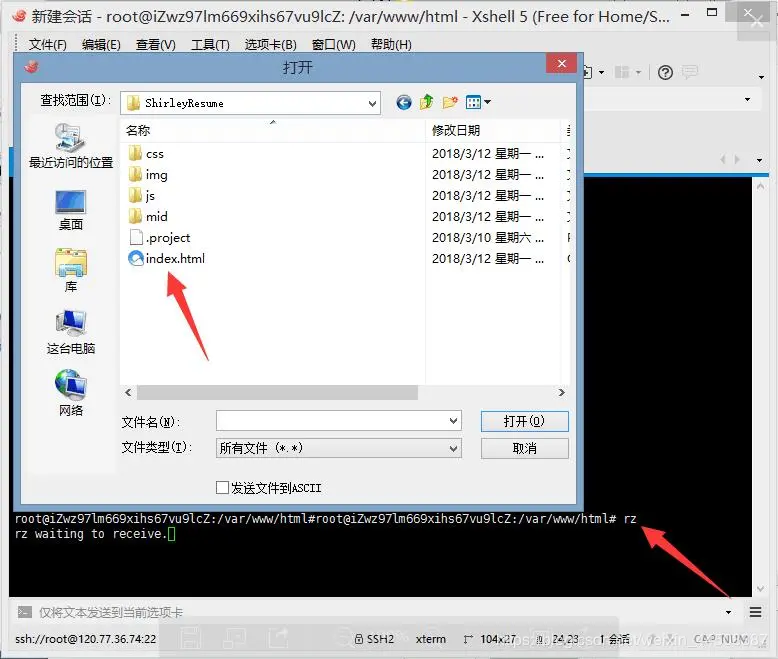The image size is (778, 659).
Task: Open the compose bar dropdown arrow in Xshell
Action: point(728,612)
